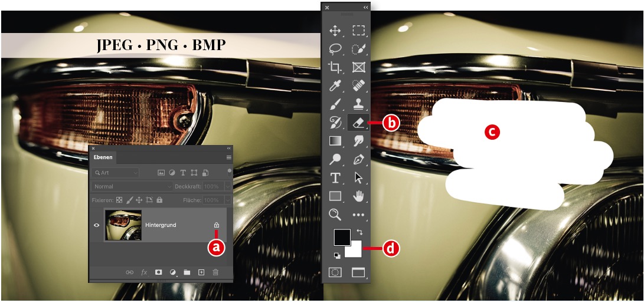Image resolution: width=644 pixels, height=303 pixels.
Task: Swap foreground and background colors
Action: click(x=360, y=232)
